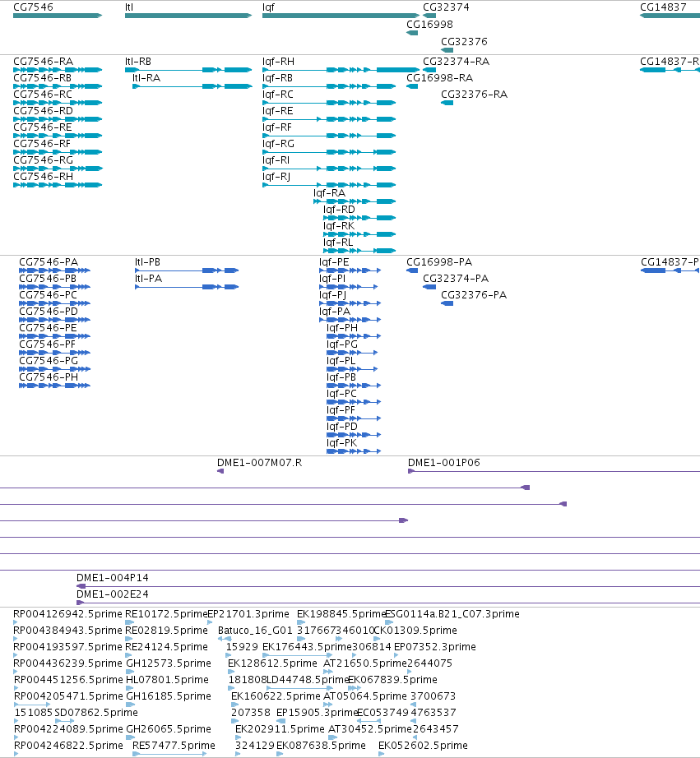Click transcript lqf-RD label

[x=339, y=210]
